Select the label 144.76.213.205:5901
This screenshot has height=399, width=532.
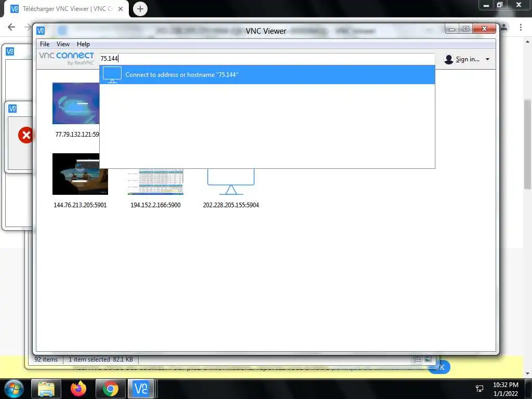coord(80,205)
